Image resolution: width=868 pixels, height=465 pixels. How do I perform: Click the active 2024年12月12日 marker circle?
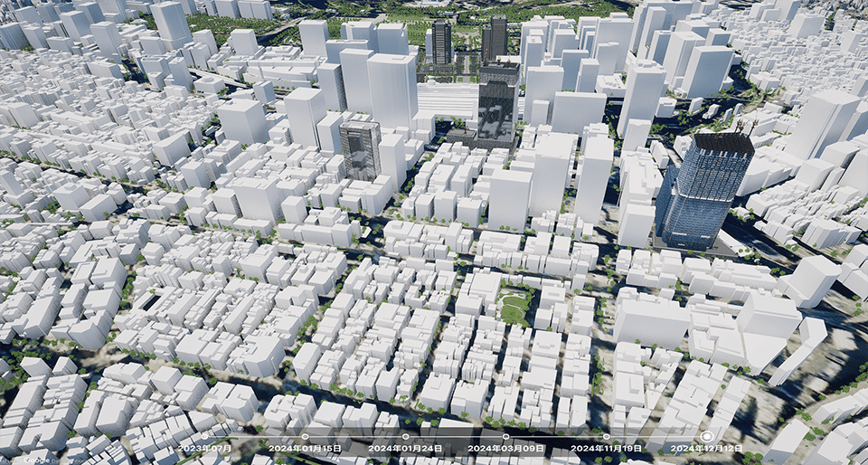706,436
